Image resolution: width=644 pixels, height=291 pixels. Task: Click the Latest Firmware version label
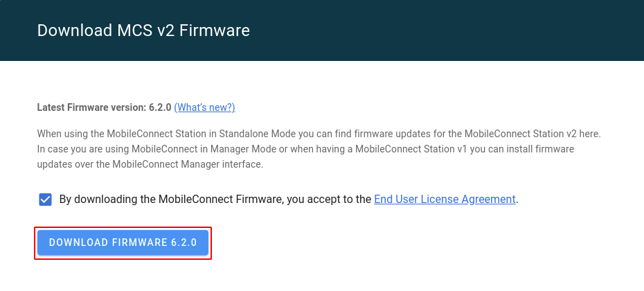(91, 107)
